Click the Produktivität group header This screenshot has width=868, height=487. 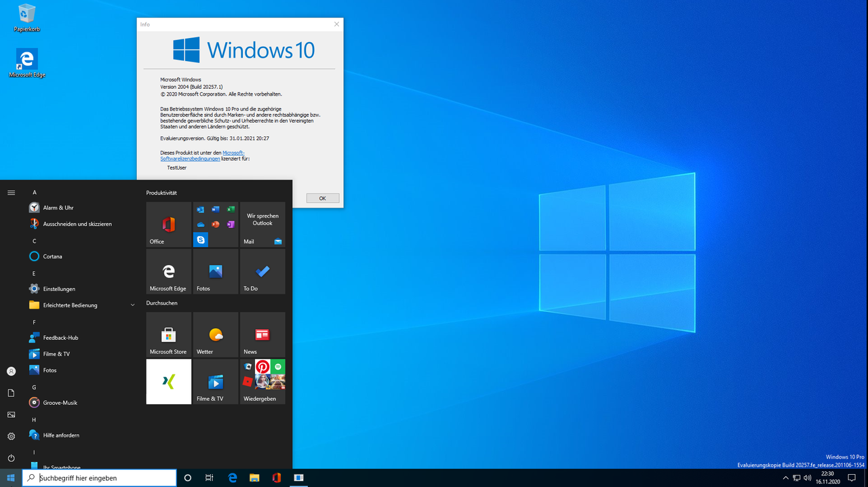click(161, 193)
